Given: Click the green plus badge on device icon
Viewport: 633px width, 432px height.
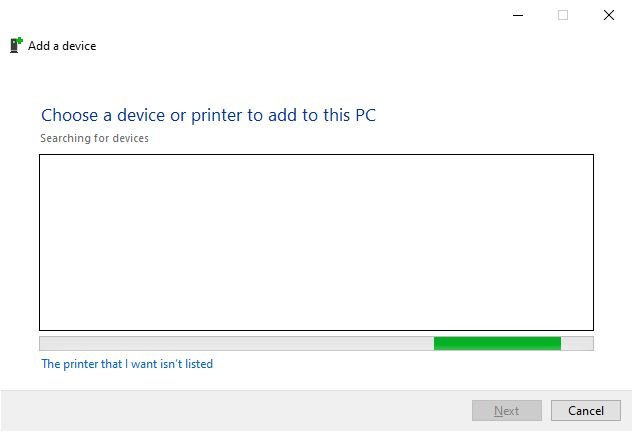Looking at the screenshot, I should point(19,40).
